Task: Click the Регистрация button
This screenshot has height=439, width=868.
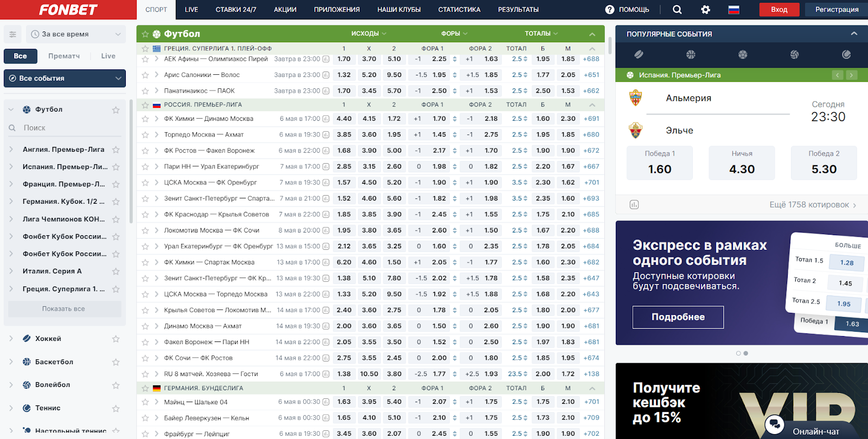Action: click(837, 9)
